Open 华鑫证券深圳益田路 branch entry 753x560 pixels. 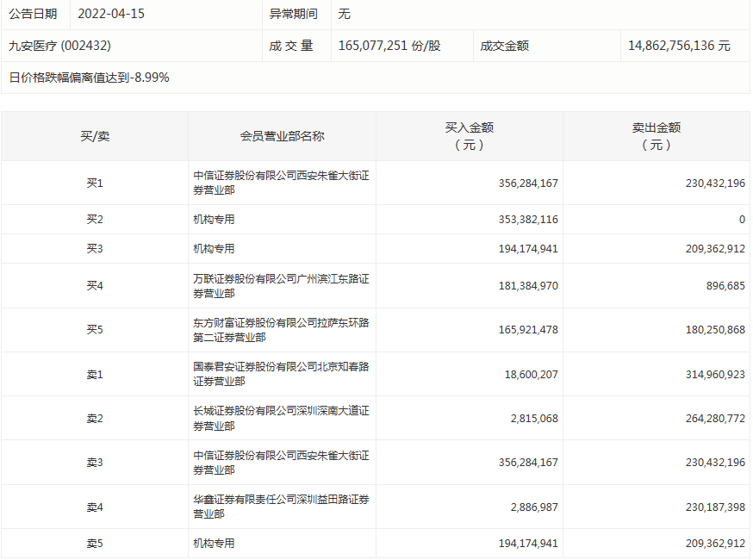pyautogui.click(x=281, y=507)
